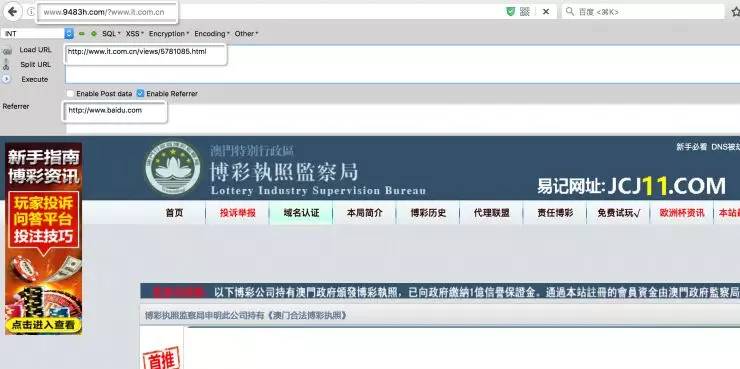Open the Encoding dropdown menu
Viewport: 740px width, 369px height.
click(x=212, y=34)
